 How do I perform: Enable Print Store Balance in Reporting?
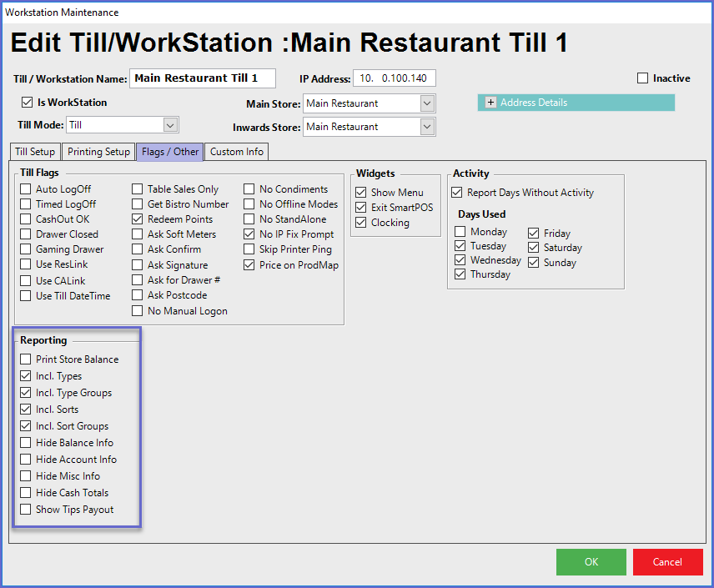(x=26, y=359)
